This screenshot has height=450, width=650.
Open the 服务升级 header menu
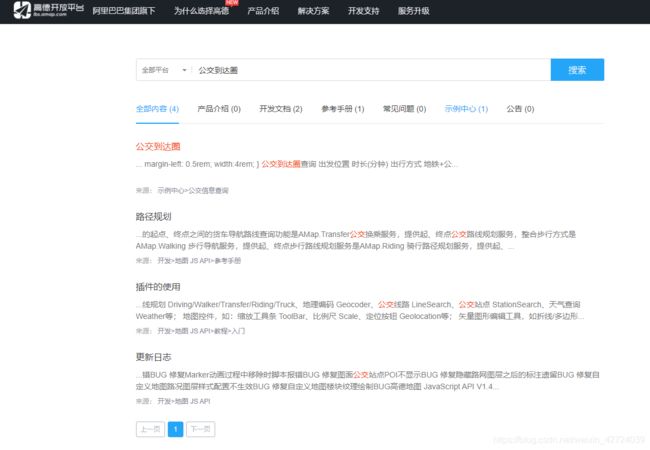414,11
